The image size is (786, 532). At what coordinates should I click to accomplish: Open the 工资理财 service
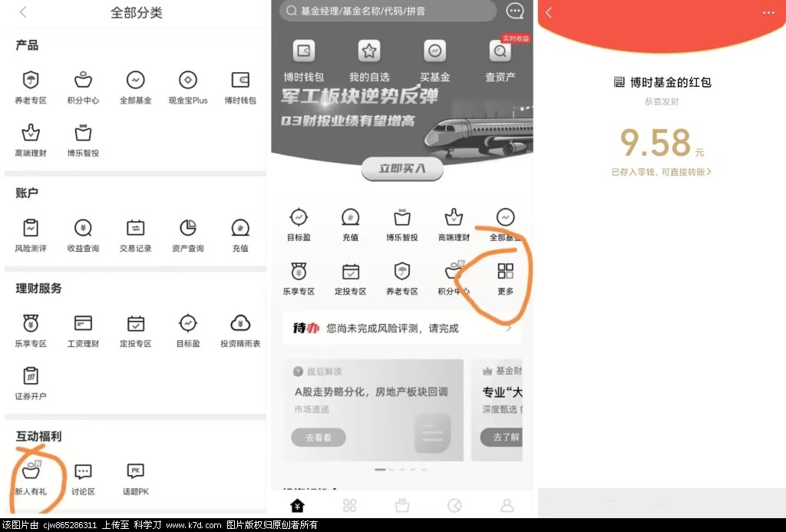83,330
